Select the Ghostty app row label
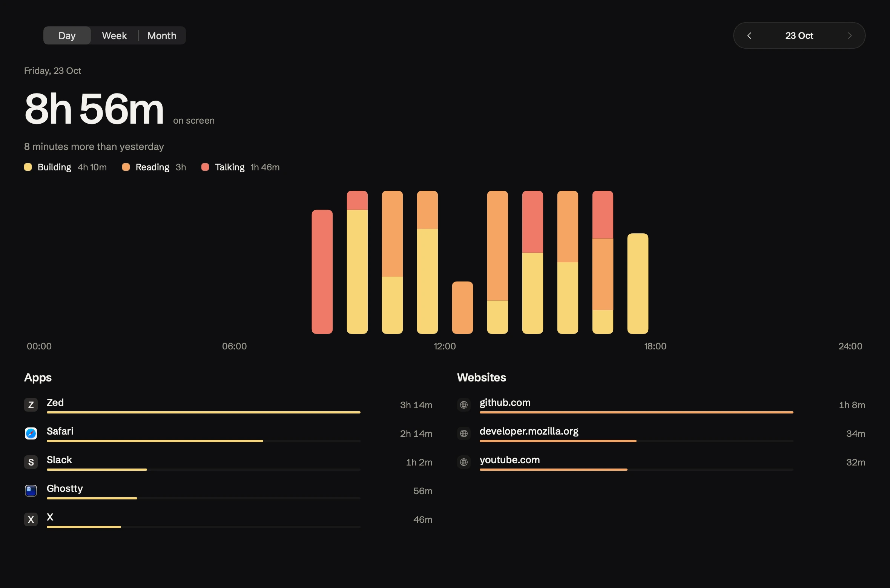Viewport: 890px width, 588px height. [x=64, y=488]
